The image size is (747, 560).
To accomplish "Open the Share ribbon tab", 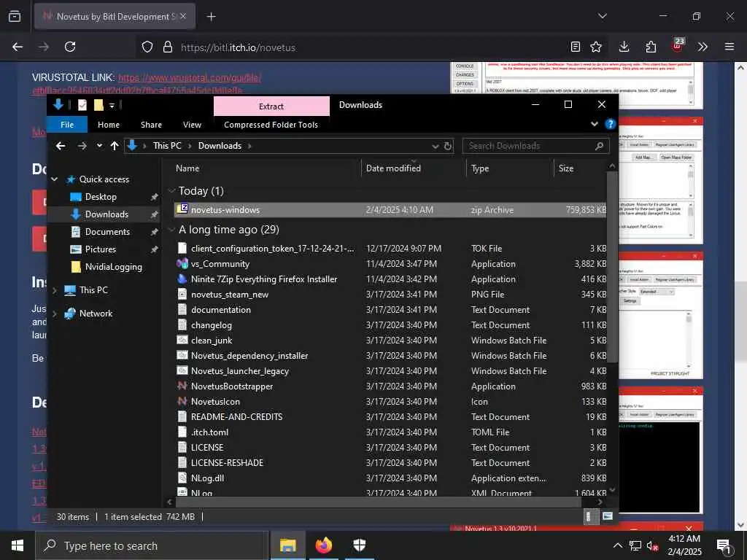I will [151, 124].
